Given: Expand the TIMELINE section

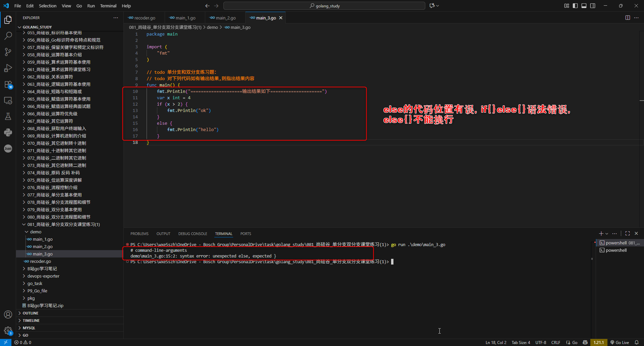Looking at the screenshot, I should point(70,321).
